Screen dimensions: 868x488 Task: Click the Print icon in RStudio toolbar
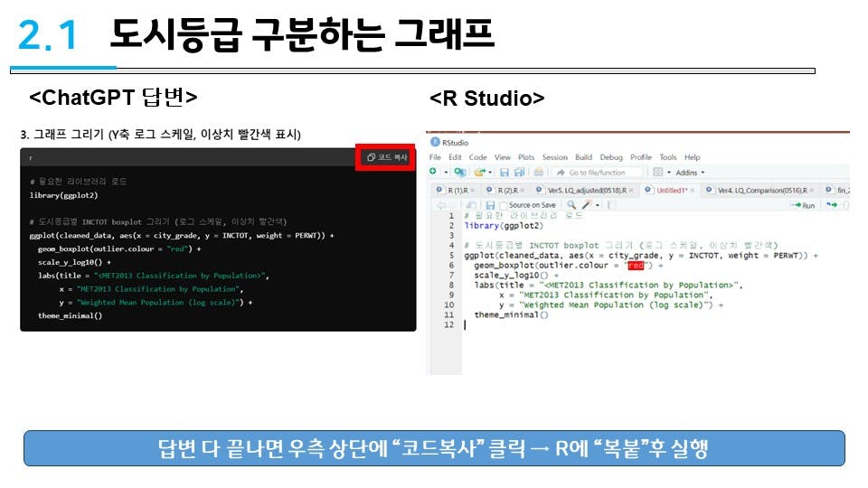(x=539, y=172)
